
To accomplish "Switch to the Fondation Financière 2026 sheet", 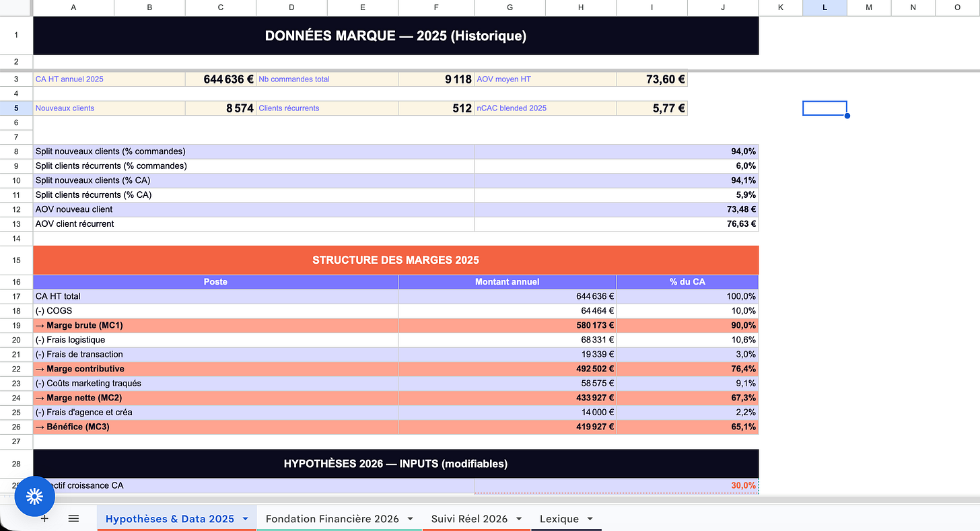I will pos(332,519).
